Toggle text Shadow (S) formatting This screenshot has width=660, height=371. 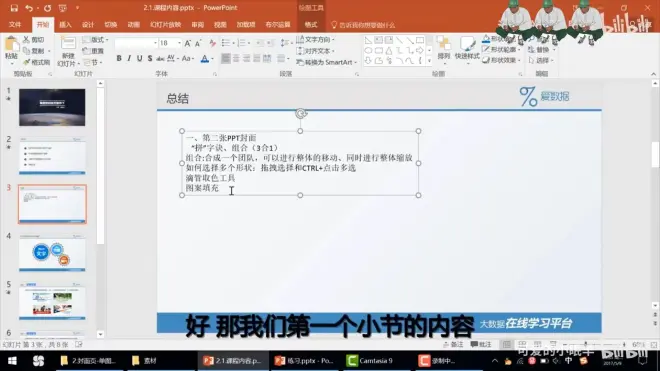click(x=150, y=59)
